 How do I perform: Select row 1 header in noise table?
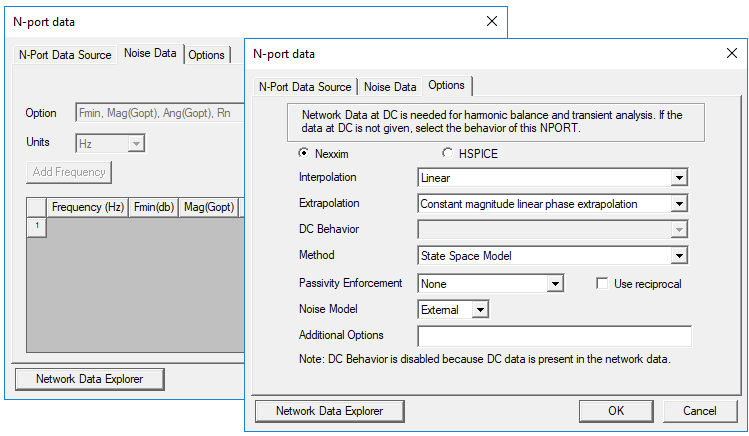click(36, 227)
